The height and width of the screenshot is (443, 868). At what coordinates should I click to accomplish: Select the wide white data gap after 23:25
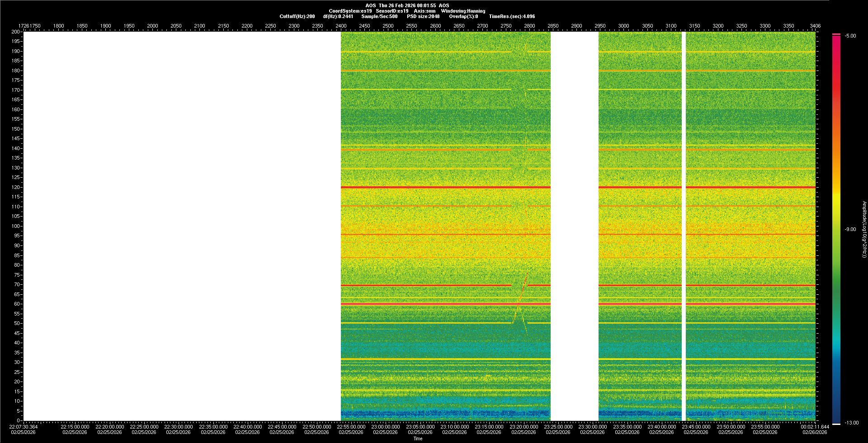tap(575, 226)
